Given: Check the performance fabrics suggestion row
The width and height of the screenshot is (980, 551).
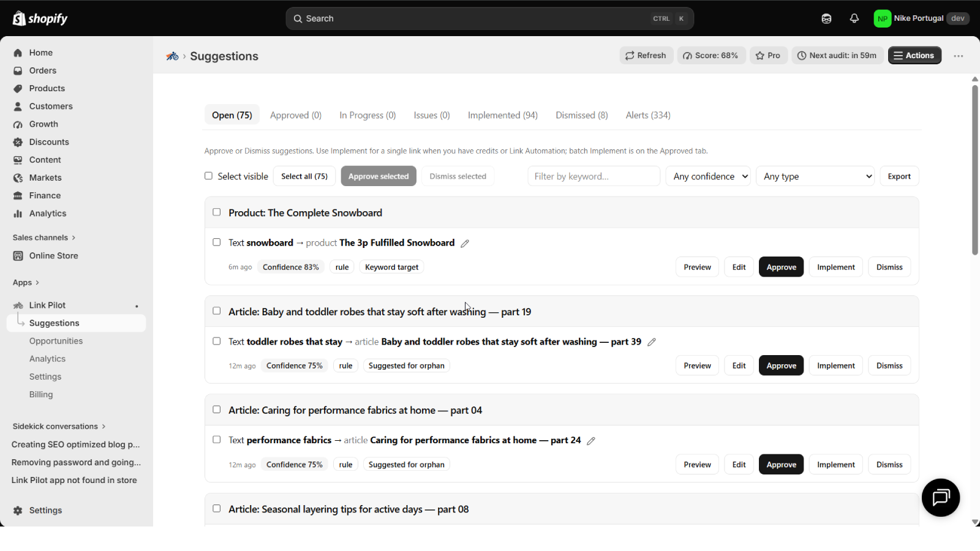Looking at the screenshot, I should [216, 440].
